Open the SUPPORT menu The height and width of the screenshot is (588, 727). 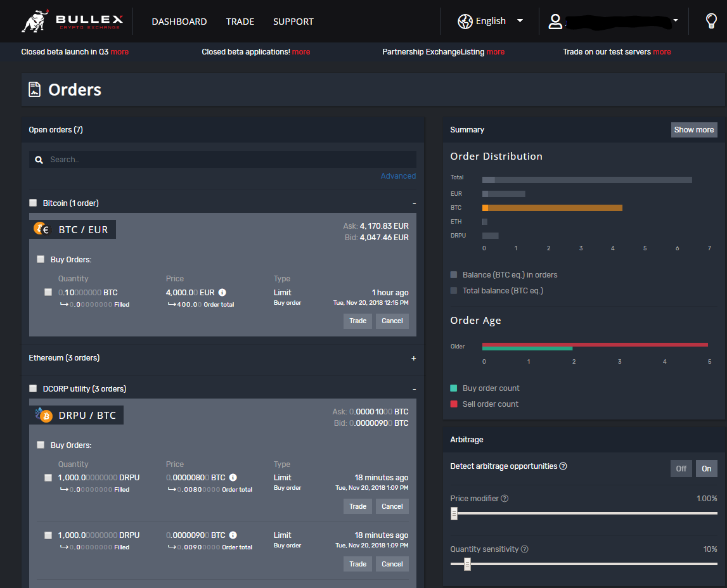(293, 21)
